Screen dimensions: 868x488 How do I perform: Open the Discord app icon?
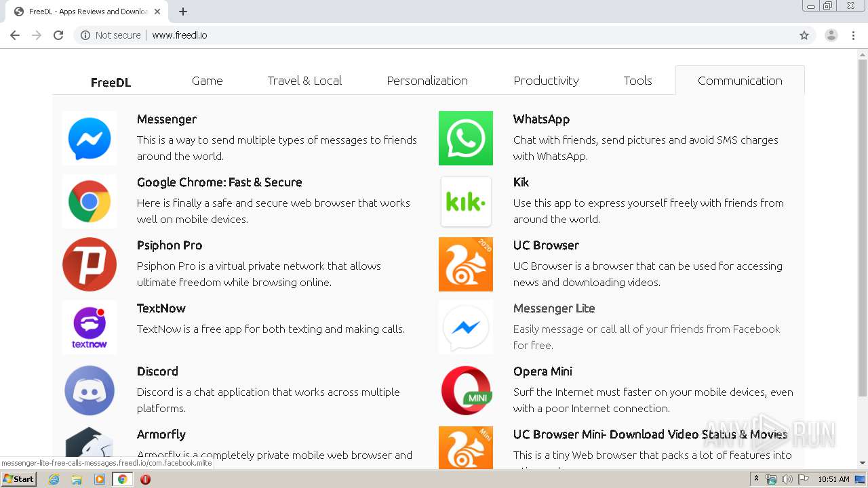90,390
